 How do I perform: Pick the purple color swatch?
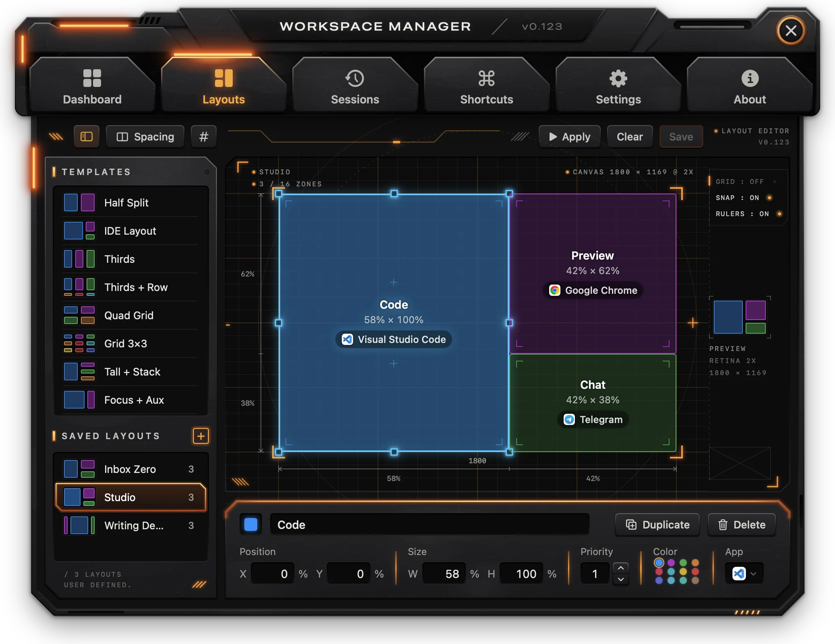click(671, 563)
